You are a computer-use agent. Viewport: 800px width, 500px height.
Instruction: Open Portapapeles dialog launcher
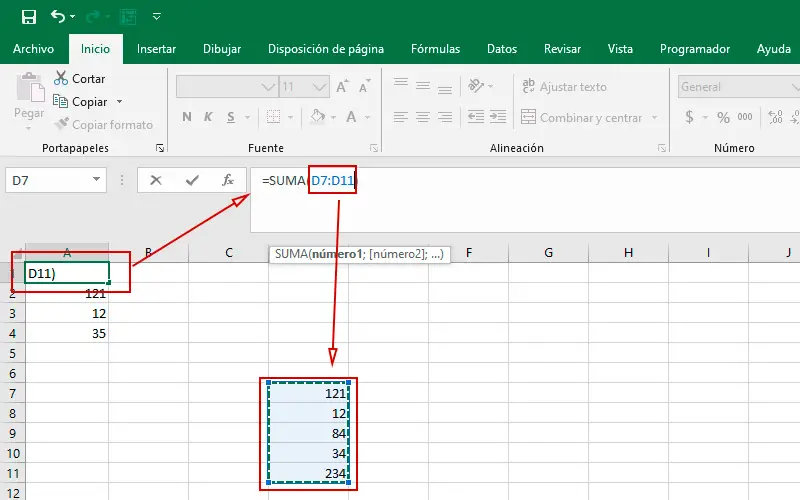(x=160, y=148)
